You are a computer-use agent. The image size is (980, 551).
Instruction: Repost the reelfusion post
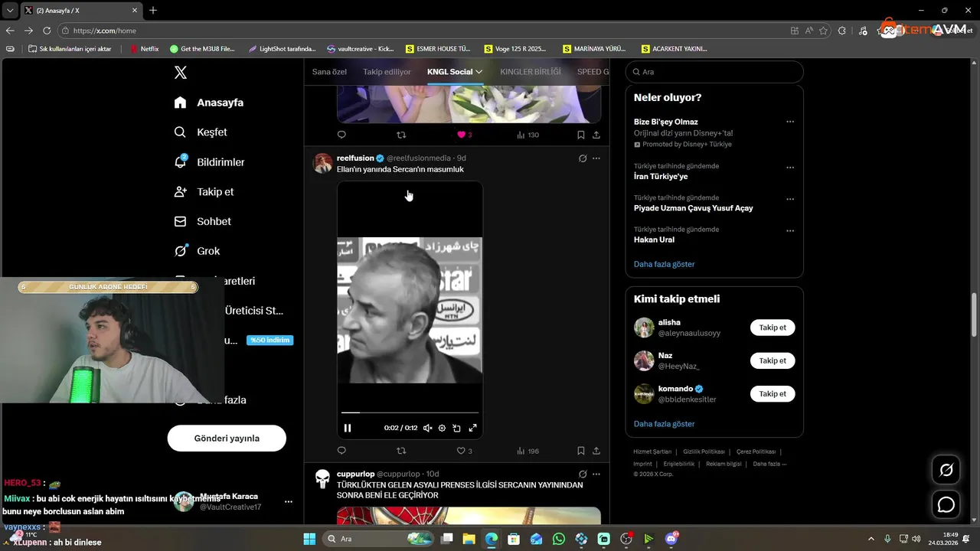pyautogui.click(x=401, y=451)
